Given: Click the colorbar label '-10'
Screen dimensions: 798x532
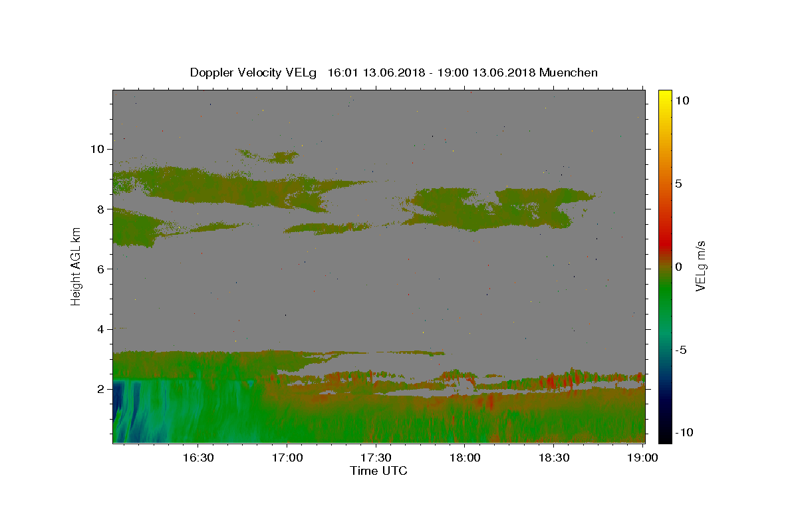Looking at the screenshot, I should click(684, 432).
